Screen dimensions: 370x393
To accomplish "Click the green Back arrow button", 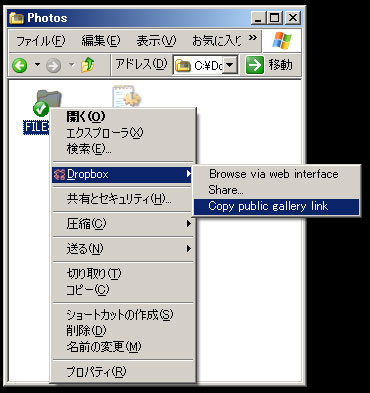I will coord(20,65).
